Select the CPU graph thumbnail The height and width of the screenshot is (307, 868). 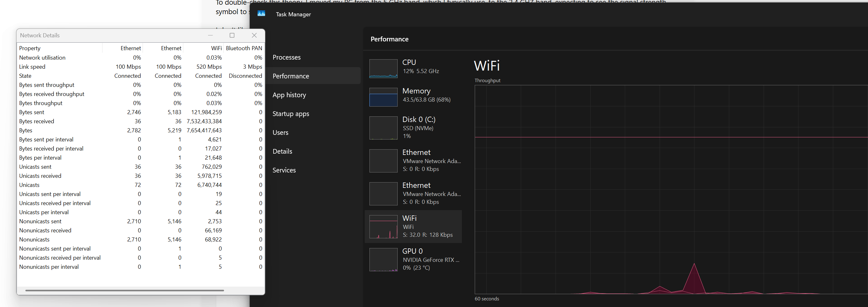(x=383, y=68)
